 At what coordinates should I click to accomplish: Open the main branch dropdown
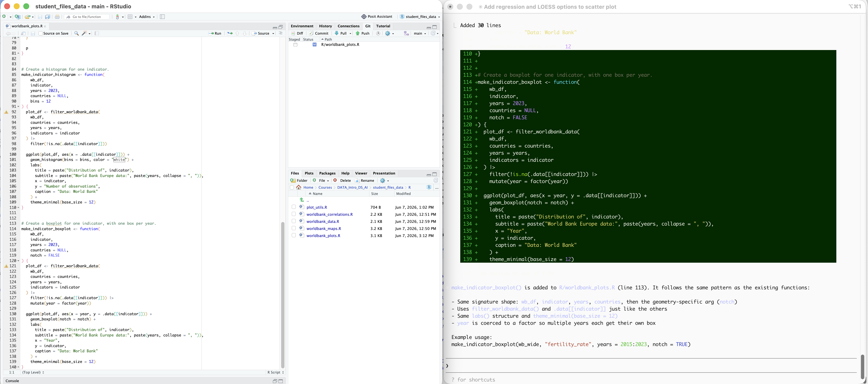420,33
